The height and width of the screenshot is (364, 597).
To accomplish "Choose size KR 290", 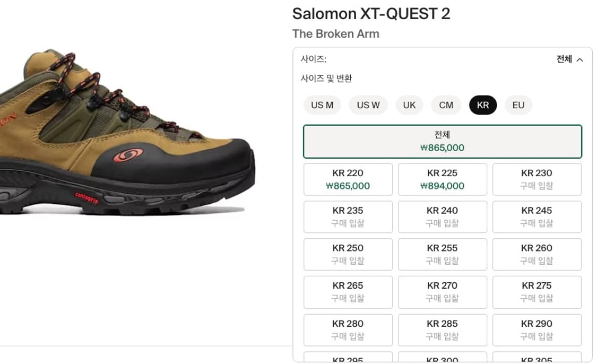I will [x=537, y=330].
